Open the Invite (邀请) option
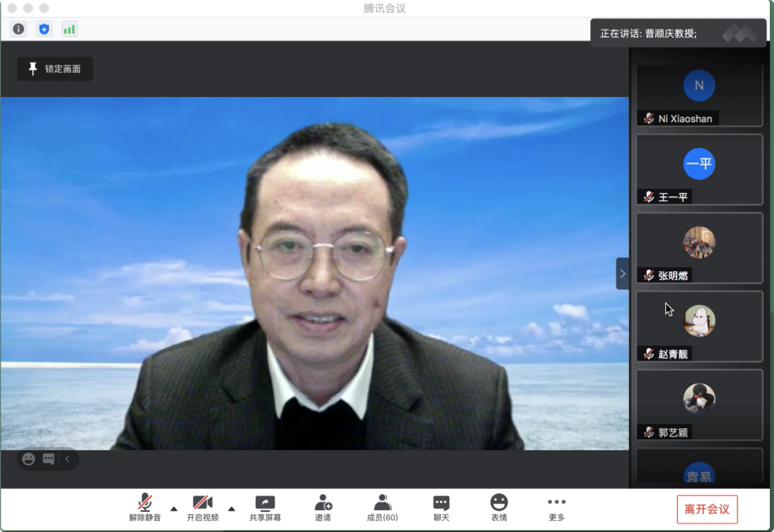Screen dimensions: 774x532 click(x=323, y=508)
